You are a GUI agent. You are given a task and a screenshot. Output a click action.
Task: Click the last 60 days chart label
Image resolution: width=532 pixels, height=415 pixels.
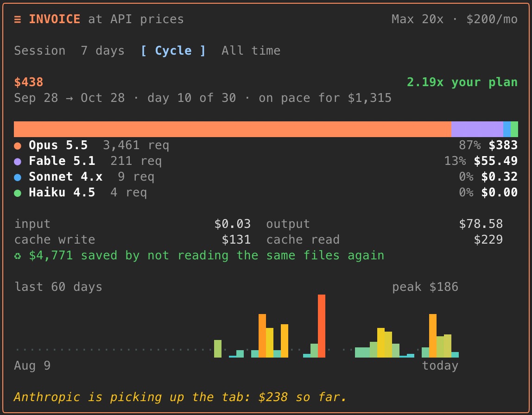[58, 287]
